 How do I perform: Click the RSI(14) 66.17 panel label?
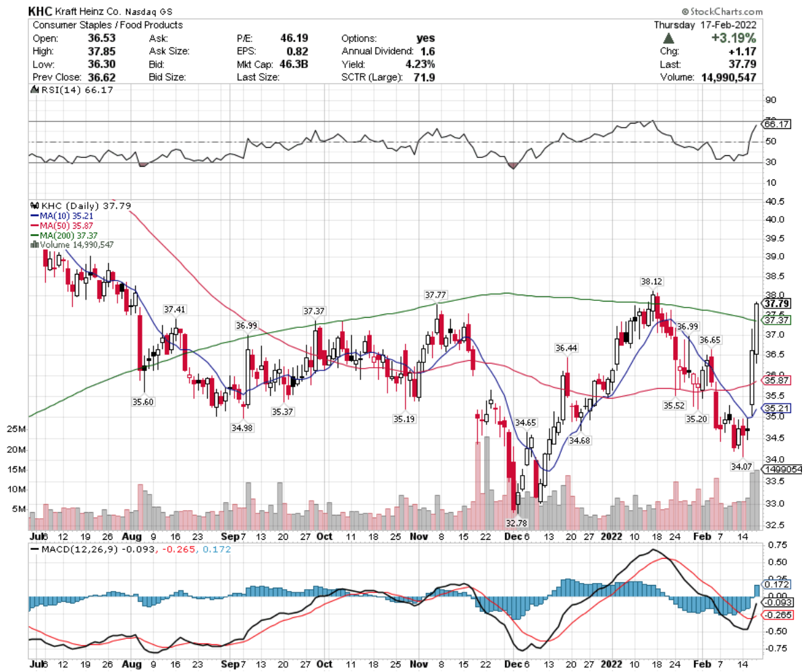(x=77, y=90)
